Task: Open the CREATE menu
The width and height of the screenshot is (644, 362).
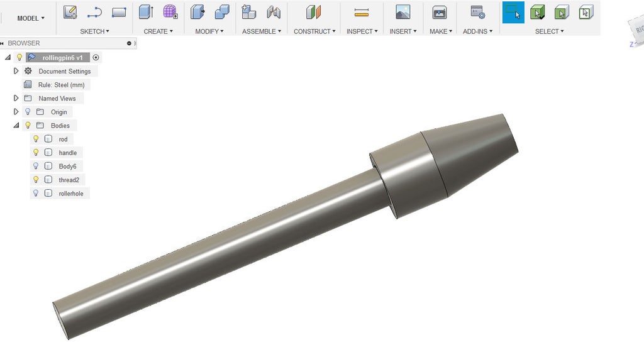Action: coord(158,31)
